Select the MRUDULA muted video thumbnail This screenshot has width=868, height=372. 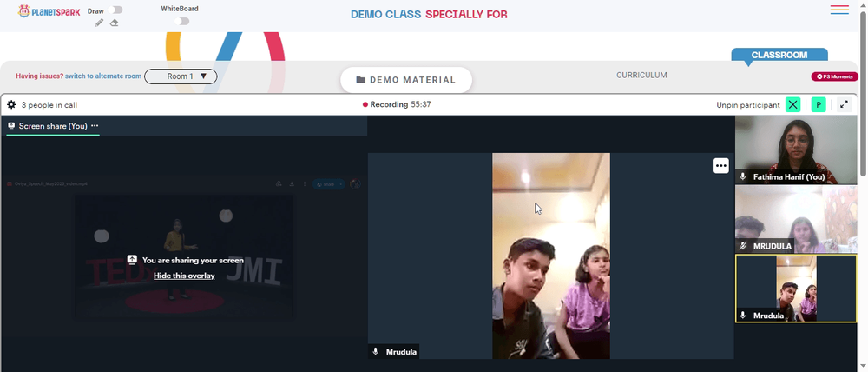pos(796,219)
